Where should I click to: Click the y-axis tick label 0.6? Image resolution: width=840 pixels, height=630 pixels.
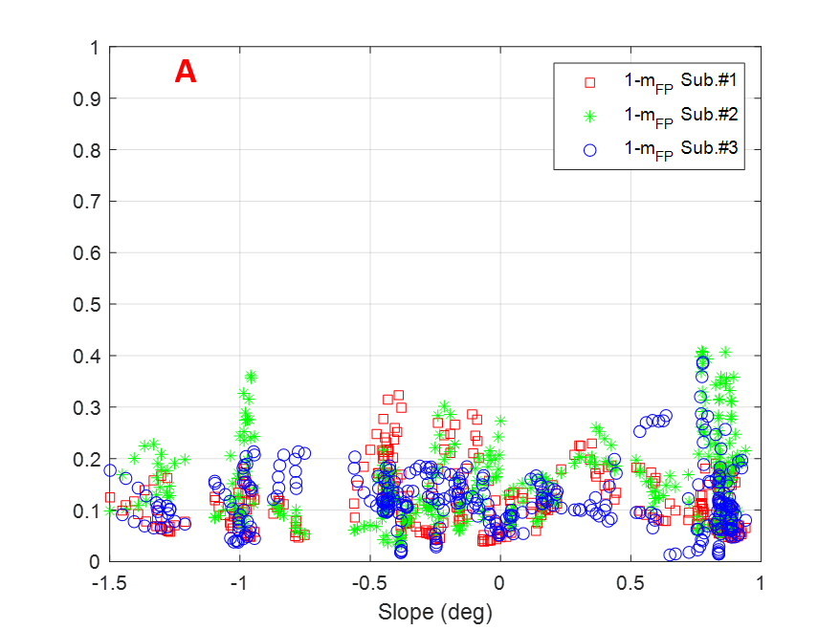click(87, 253)
